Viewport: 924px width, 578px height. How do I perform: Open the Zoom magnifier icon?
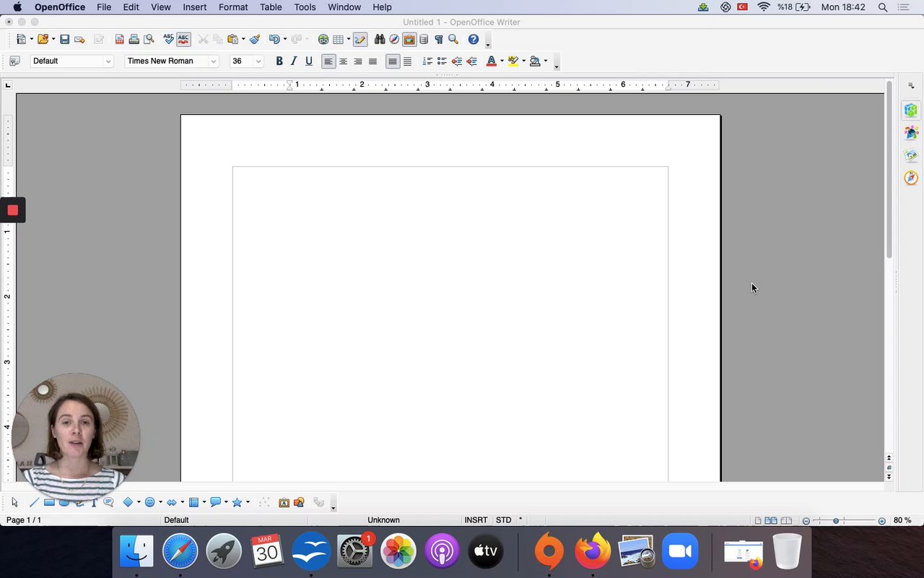coord(453,39)
